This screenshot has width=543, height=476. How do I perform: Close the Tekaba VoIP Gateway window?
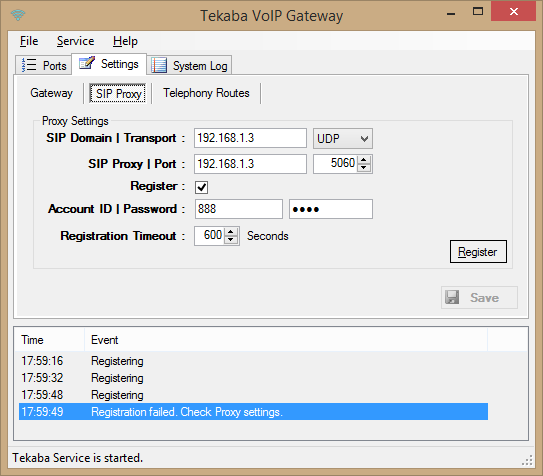click(x=514, y=12)
